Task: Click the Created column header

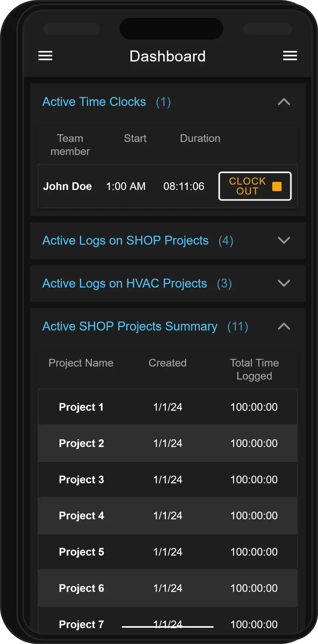Action: [x=167, y=363]
